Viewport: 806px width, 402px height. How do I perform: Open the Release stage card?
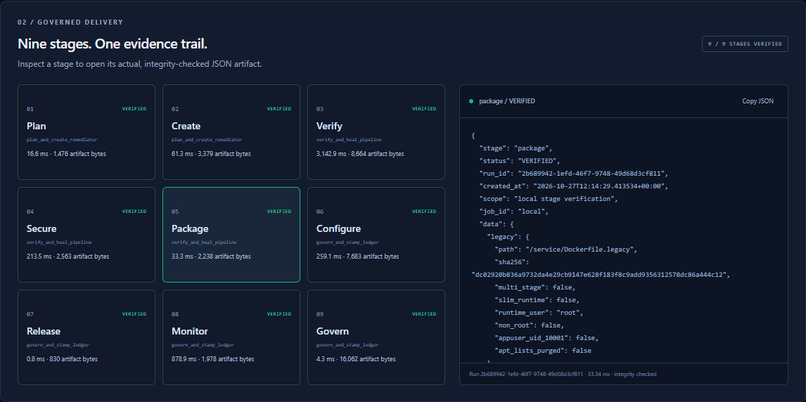[86, 337]
